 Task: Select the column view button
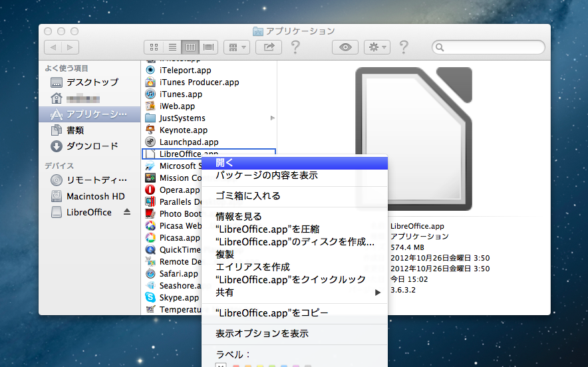click(x=190, y=47)
